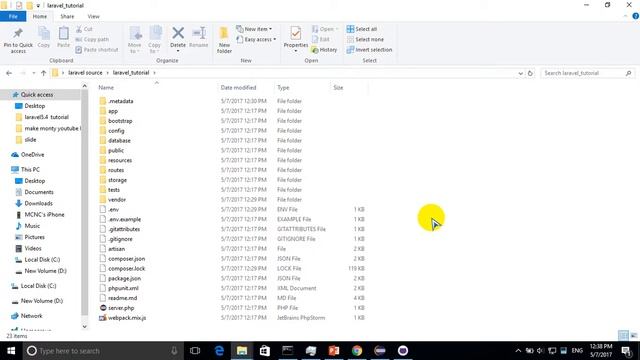Click the search magnifier icon
640x360 pixels.
pyautogui.click(x=628, y=73)
